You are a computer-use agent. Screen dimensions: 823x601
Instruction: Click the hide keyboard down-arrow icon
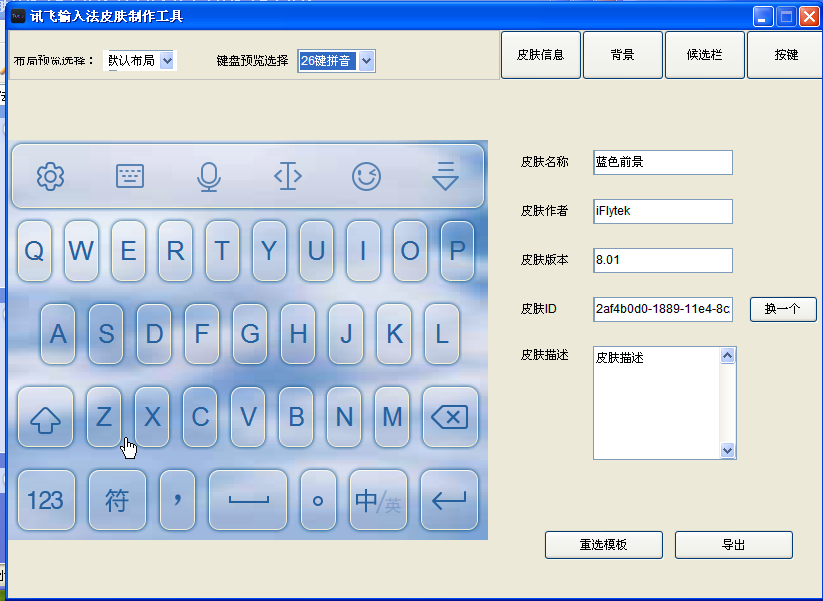tap(445, 177)
